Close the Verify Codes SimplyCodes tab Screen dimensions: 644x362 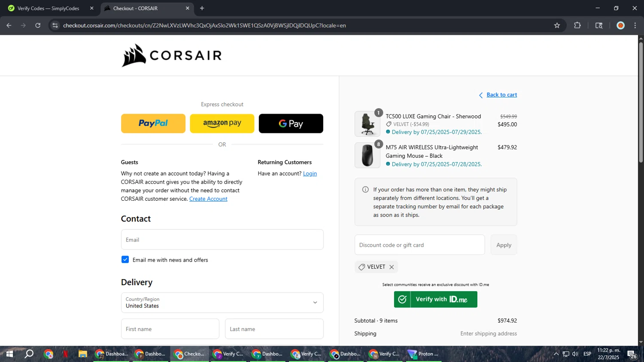click(91, 8)
